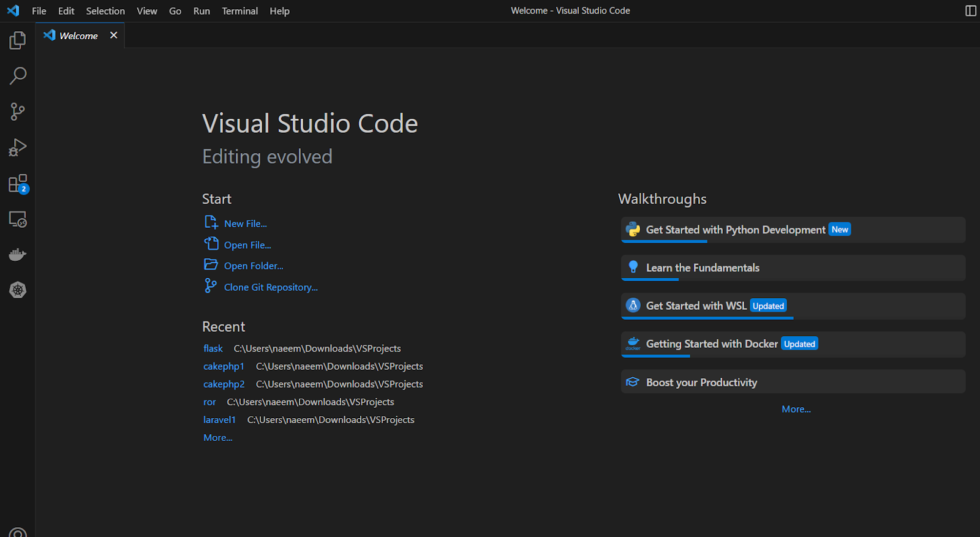Open Getting Started with Docker walkthrough
980x537 pixels.
click(x=793, y=344)
